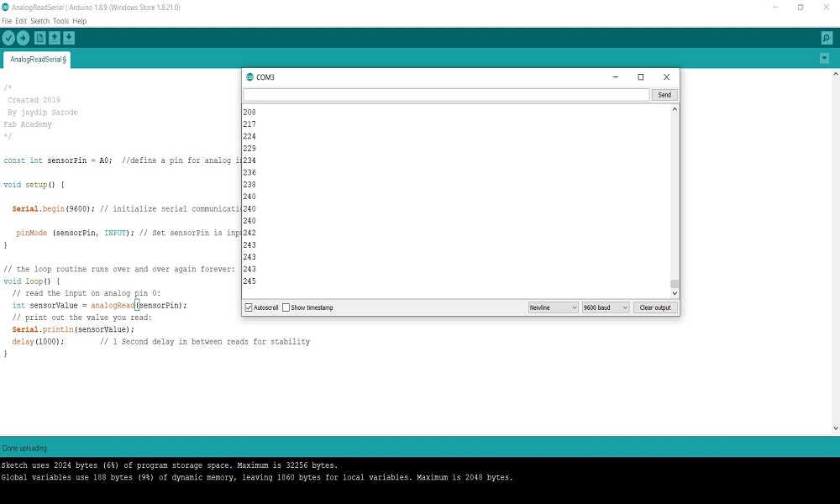Open the Sketch menu
Image resolution: width=840 pixels, height=504 pixels.
[39, 21]
